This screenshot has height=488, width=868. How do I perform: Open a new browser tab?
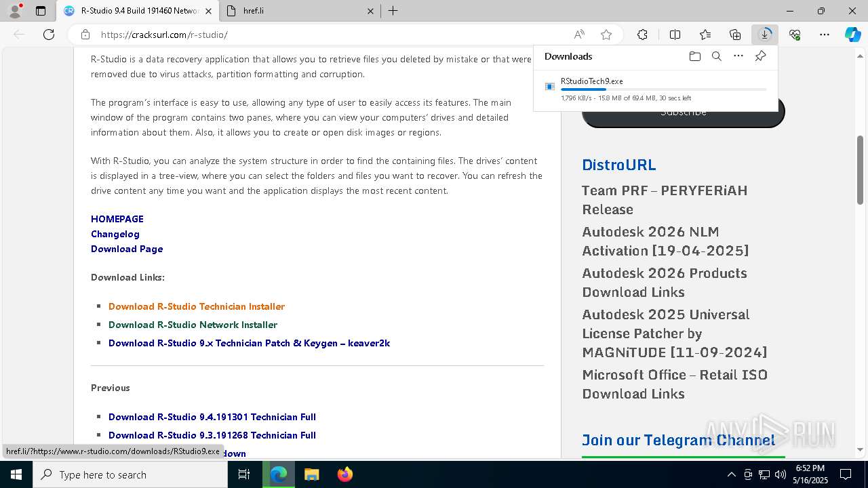(x=393, y=11)
